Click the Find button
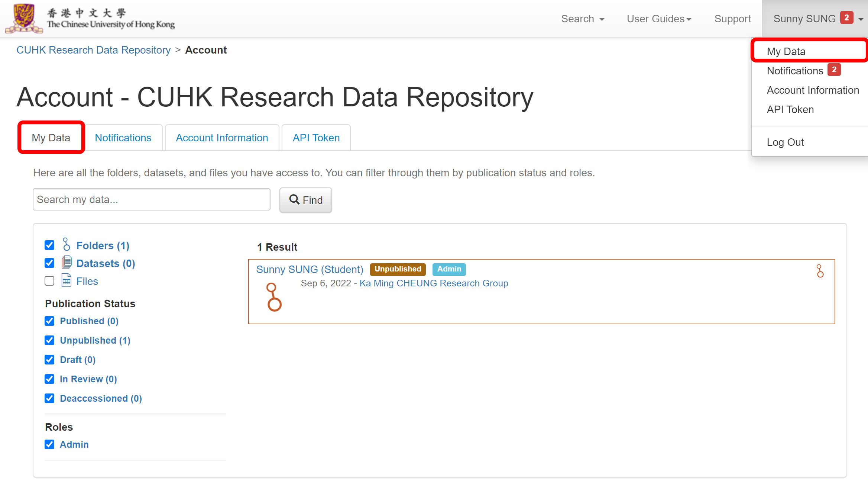 306,200
